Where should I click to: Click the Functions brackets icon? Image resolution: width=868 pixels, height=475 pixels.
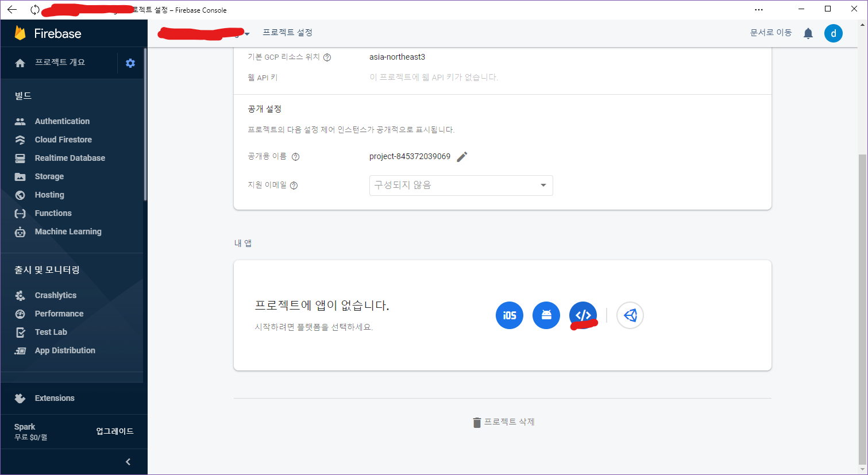[20, 214]
